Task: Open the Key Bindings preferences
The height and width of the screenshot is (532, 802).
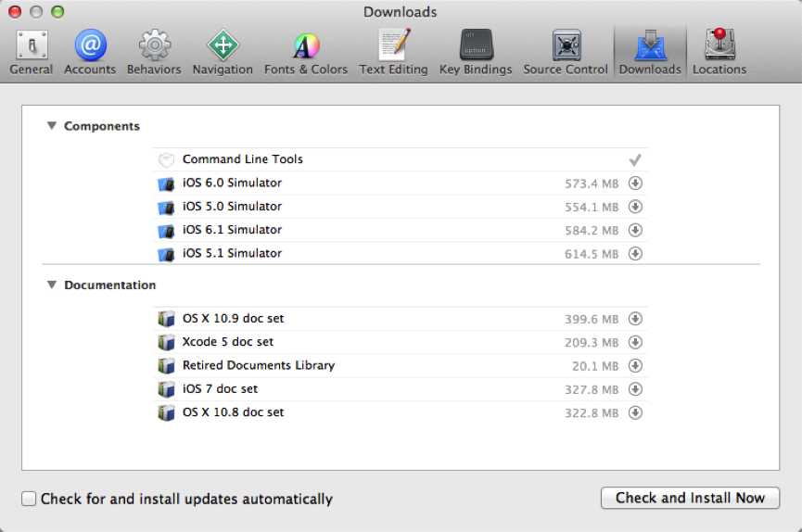Action: click(476, 52)
